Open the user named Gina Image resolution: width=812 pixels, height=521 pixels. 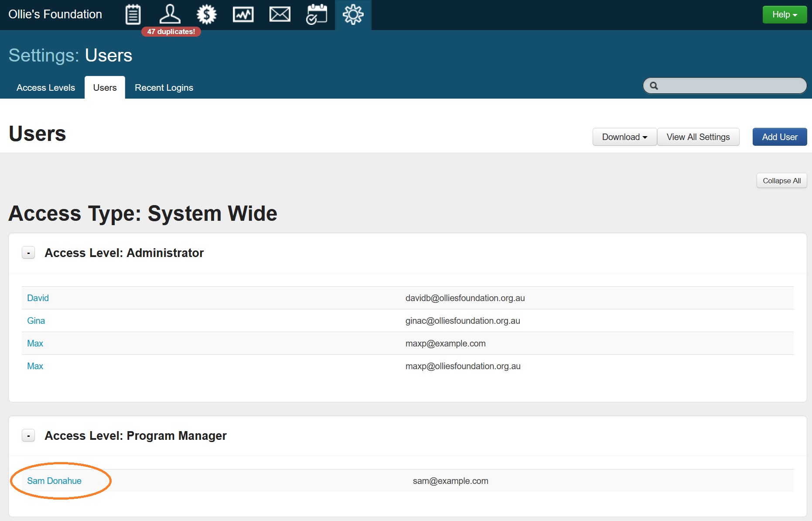pos(36,321)
